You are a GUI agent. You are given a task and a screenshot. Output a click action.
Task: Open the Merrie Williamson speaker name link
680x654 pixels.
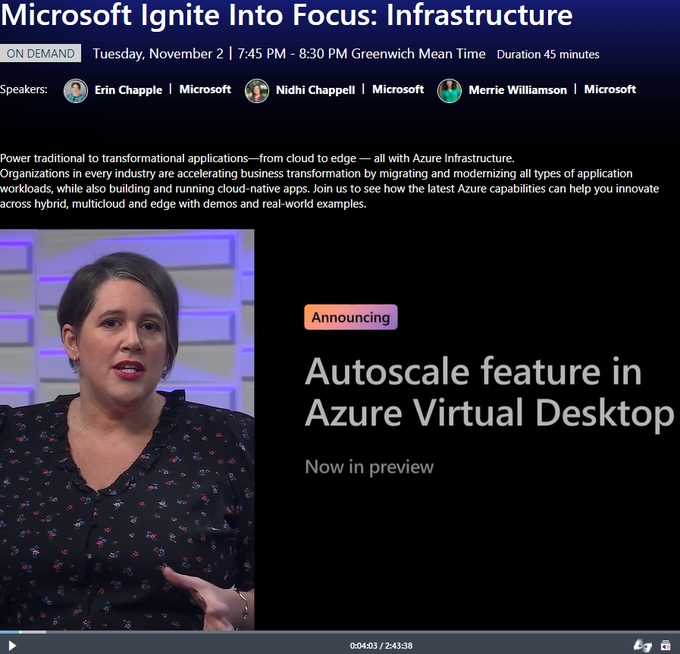click(x=518, y=90)
